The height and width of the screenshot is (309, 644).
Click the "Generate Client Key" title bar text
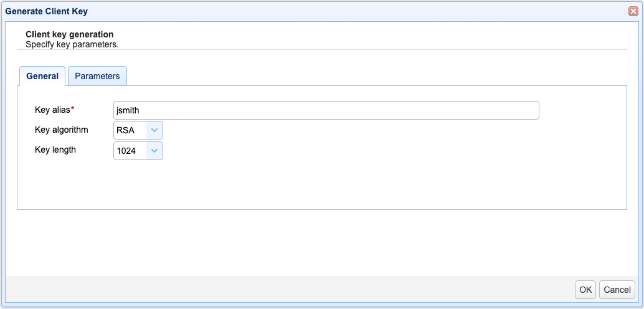click(47, 11)
